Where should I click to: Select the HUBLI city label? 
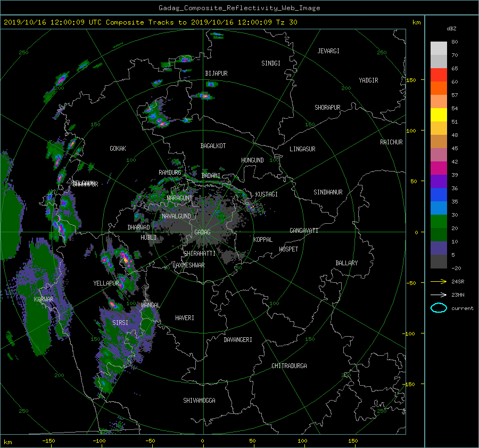(x=148, y=238)
